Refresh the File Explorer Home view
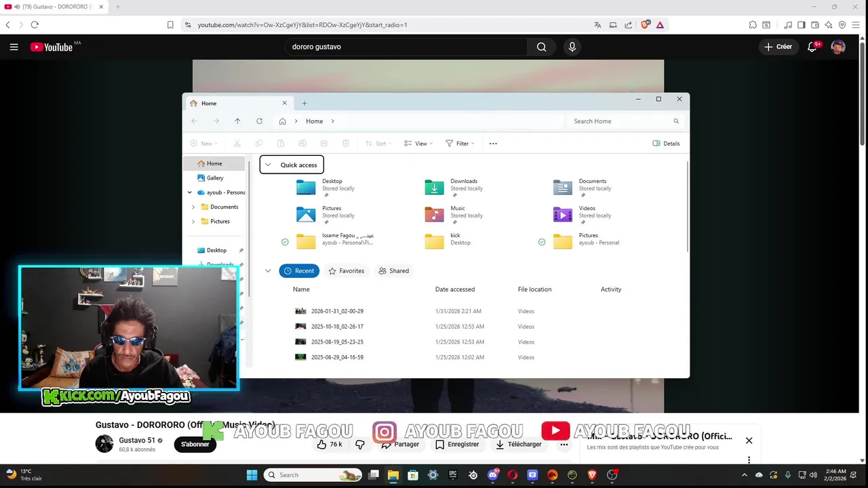 pos(259,121)
